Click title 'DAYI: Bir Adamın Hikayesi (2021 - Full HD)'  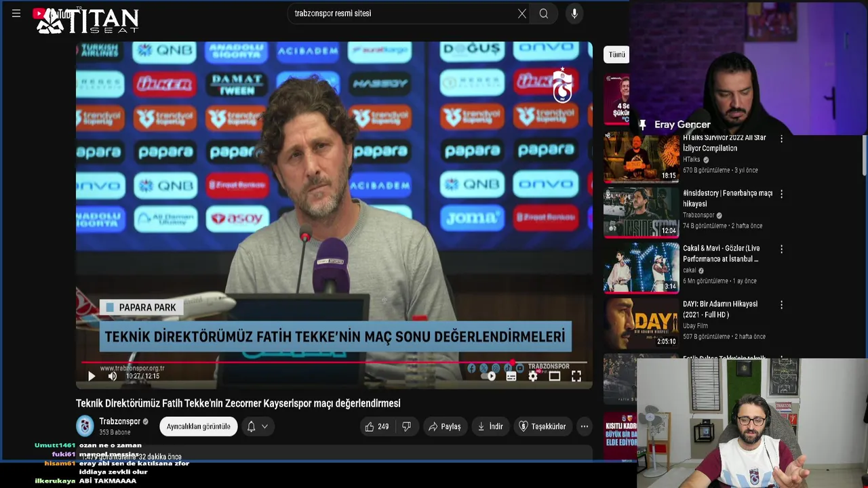pos(720,309)
